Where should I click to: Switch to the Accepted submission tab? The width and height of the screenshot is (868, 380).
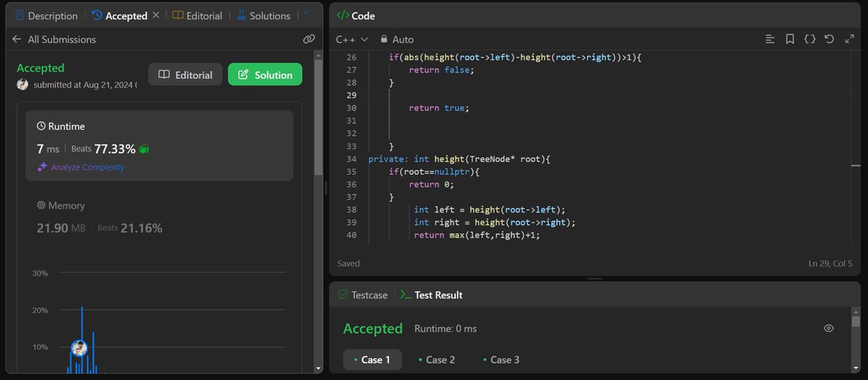point(119,16)
